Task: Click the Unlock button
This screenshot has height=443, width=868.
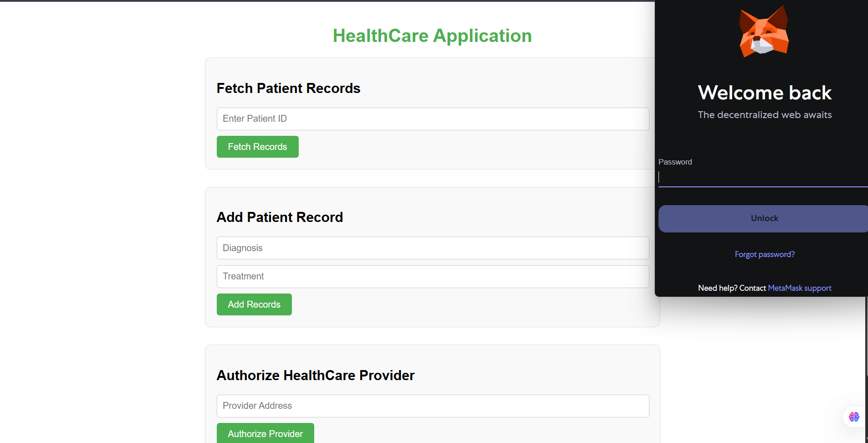Action: pos(763,218)
